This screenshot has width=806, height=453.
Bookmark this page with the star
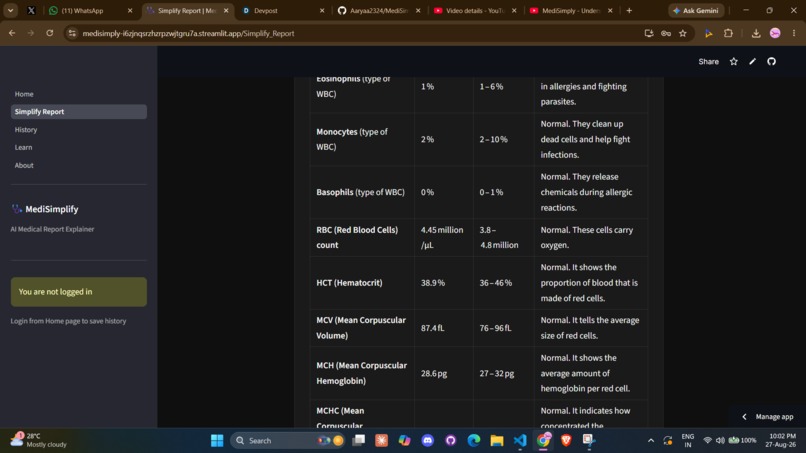click(683, 33)
